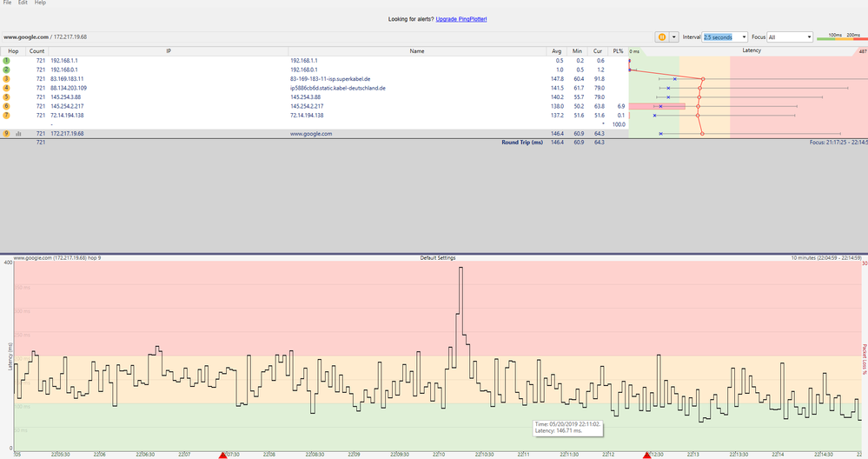Select IP address 192.168.0.1 in hop 2
The image size is (868, 459).
point(64,70)
